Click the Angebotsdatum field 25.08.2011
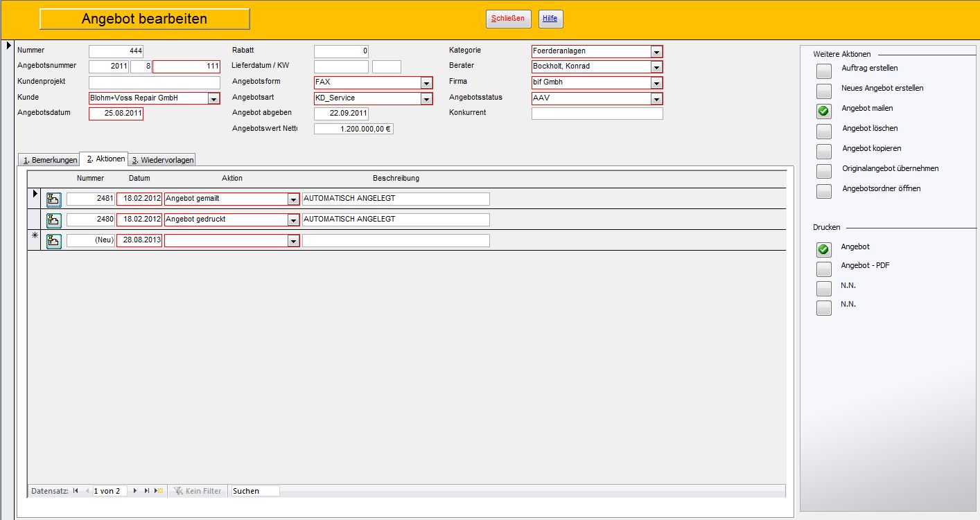The width and height of the screenshot is (980, 520). point(116,114)
